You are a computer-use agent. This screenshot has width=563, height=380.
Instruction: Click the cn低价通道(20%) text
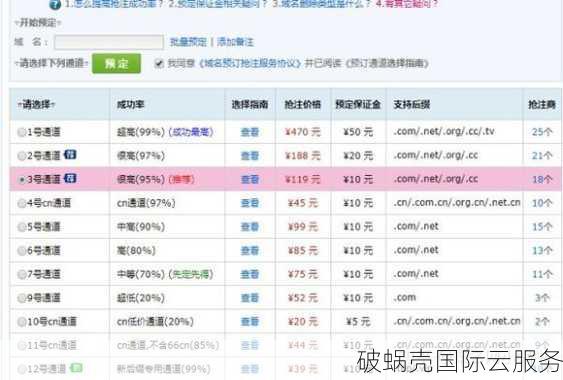(x=155, y=322)
